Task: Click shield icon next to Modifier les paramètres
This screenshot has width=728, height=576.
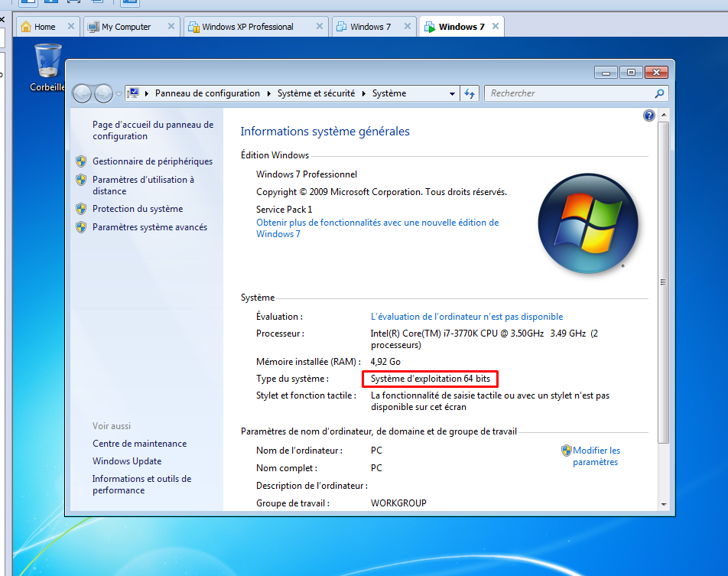Action: coord(567,450)
